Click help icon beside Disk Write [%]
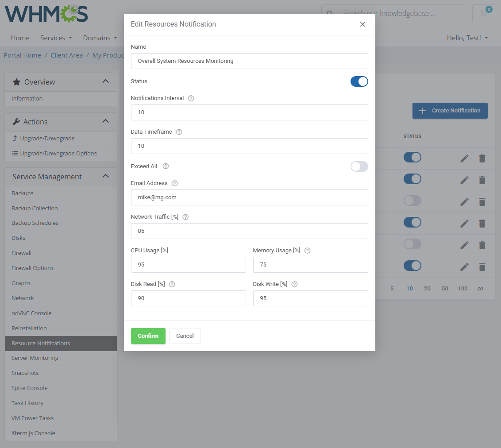501x448 pixels. click(x=295, y=284)
